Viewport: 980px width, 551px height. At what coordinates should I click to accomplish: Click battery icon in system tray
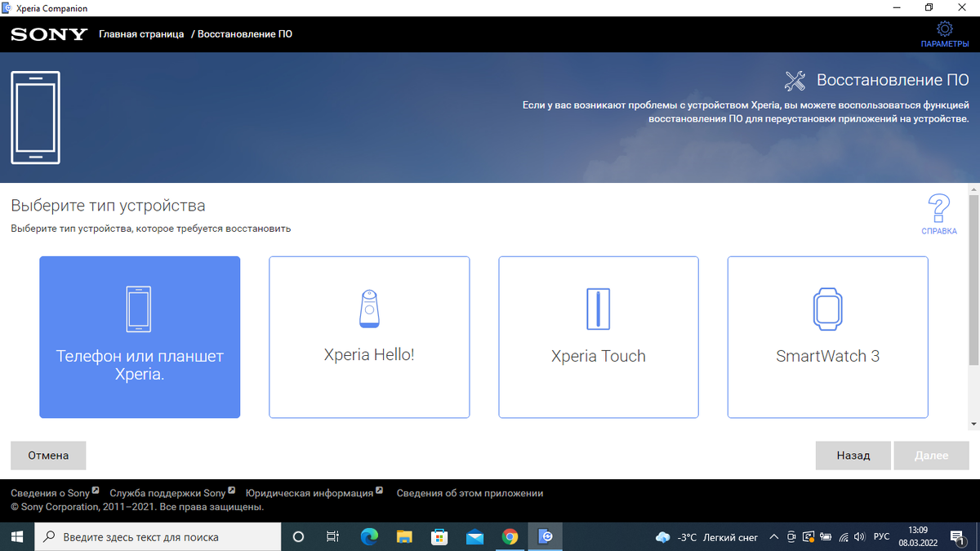826,537
